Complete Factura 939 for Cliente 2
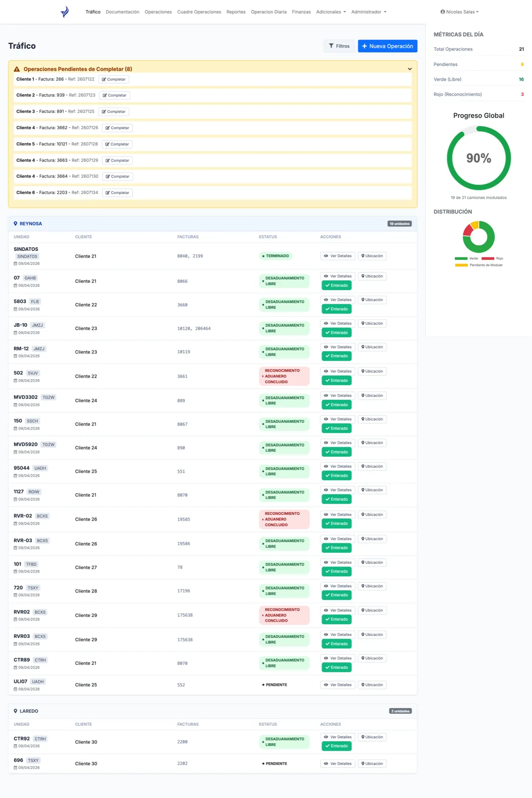 (x=115, y=95)
